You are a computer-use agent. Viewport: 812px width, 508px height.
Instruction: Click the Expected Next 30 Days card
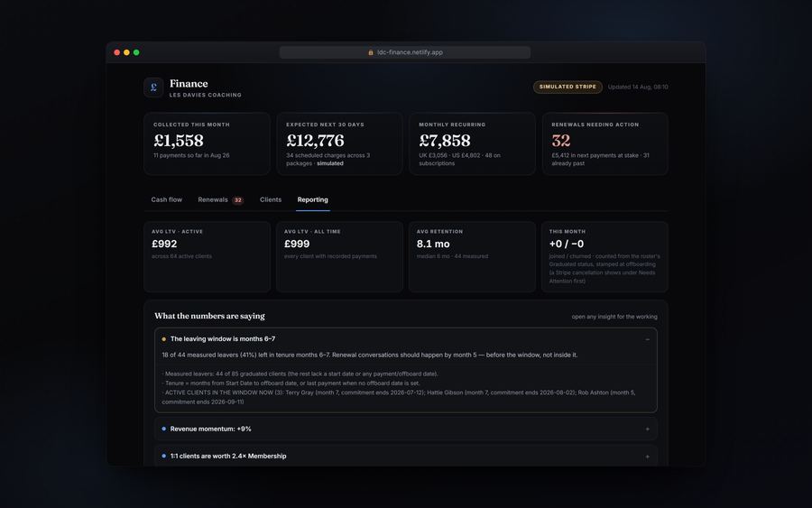click(x=339, y=143)
